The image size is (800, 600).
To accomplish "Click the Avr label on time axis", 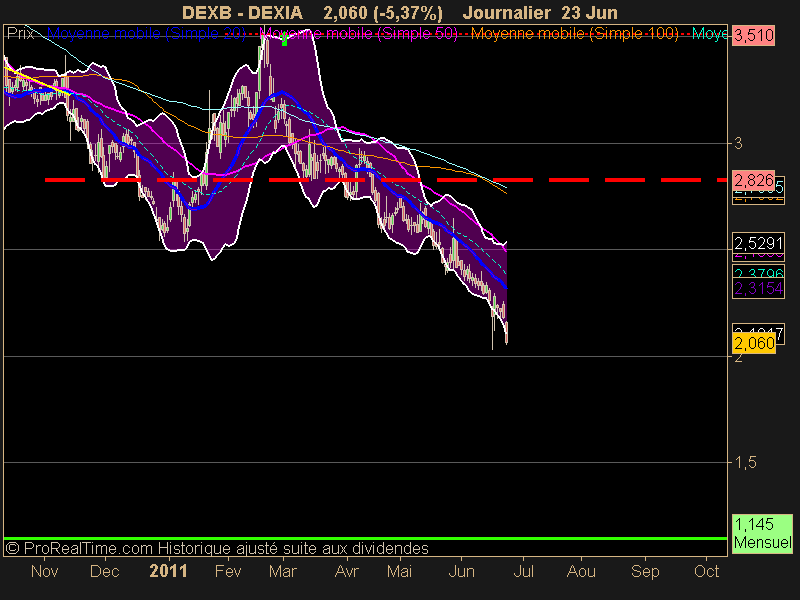I will pos(346,571).
